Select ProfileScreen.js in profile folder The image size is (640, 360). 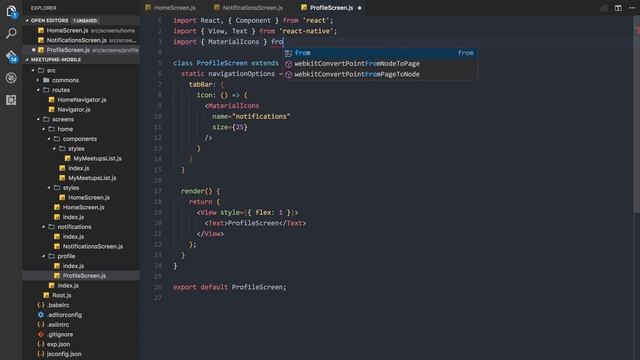tap(81, 276)
